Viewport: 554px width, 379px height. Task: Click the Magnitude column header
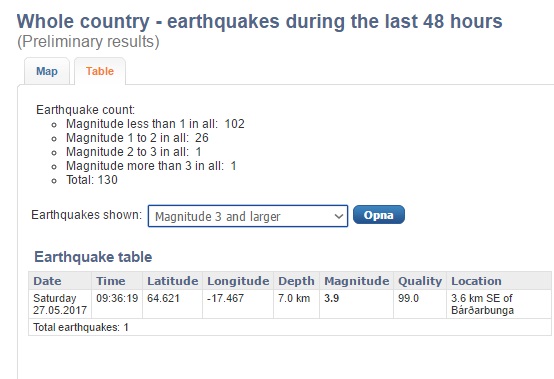point(356,281)
